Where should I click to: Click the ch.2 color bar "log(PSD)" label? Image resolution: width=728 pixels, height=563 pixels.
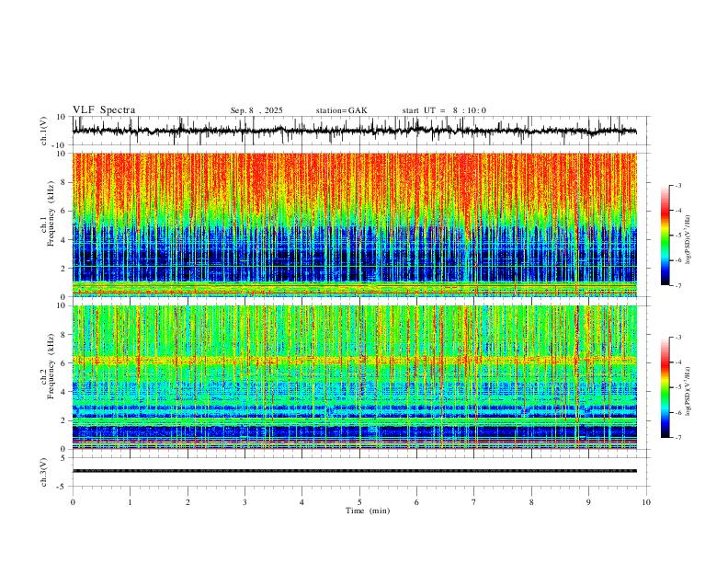688,391
